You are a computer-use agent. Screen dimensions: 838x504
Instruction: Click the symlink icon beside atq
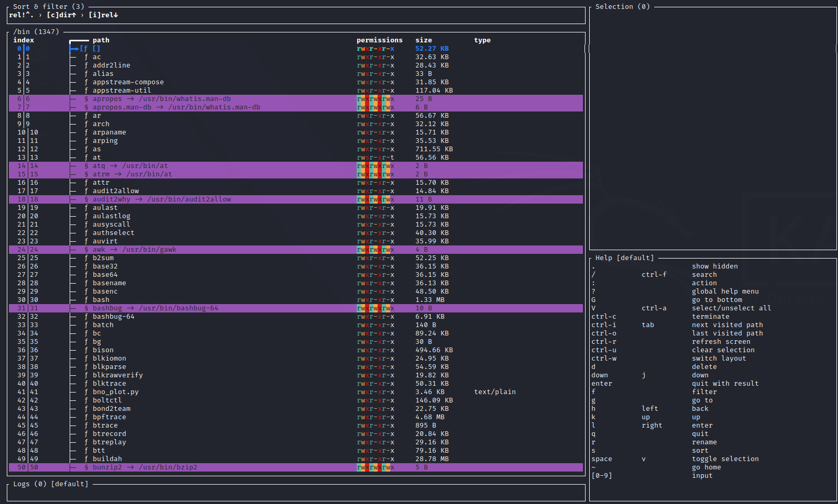pos(86,166)
